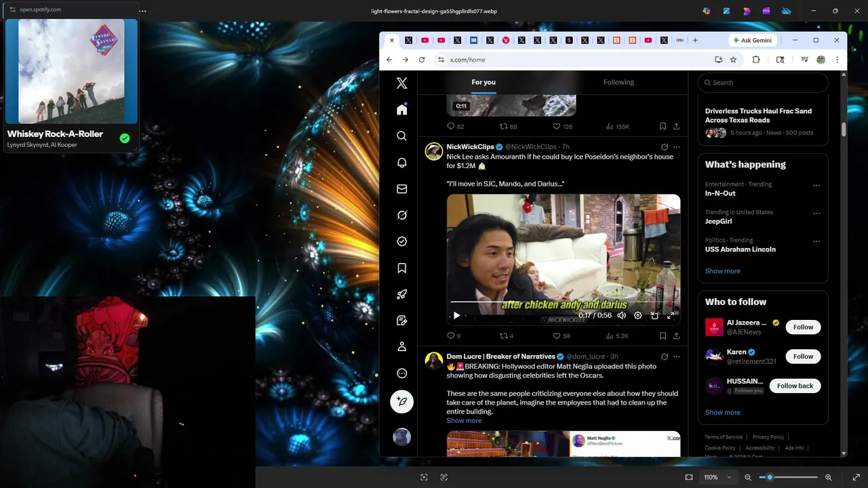Like the NickWickClips post with 58 likes

561,335
